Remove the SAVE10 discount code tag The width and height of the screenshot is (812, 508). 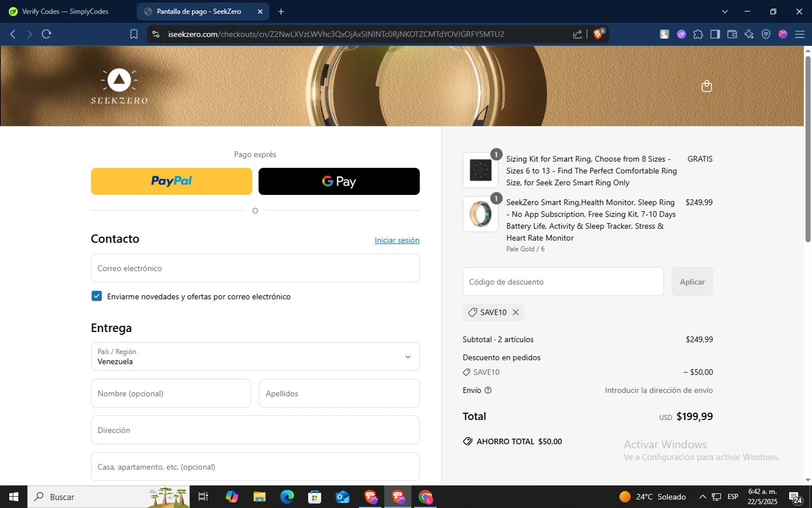(x=515, y=312)
